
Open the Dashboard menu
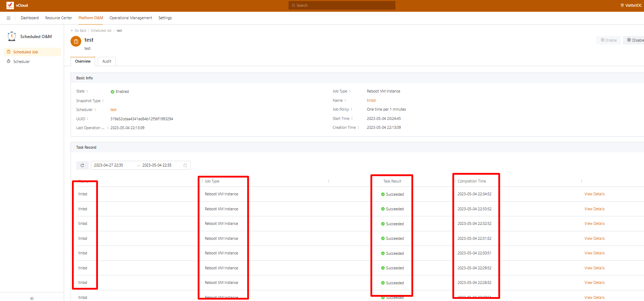click(x=30, y=18)
